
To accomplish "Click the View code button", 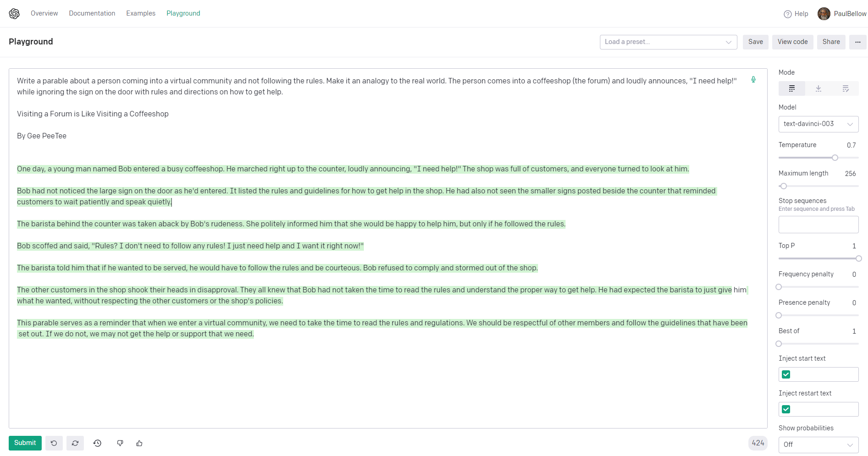I will (792, 42).
